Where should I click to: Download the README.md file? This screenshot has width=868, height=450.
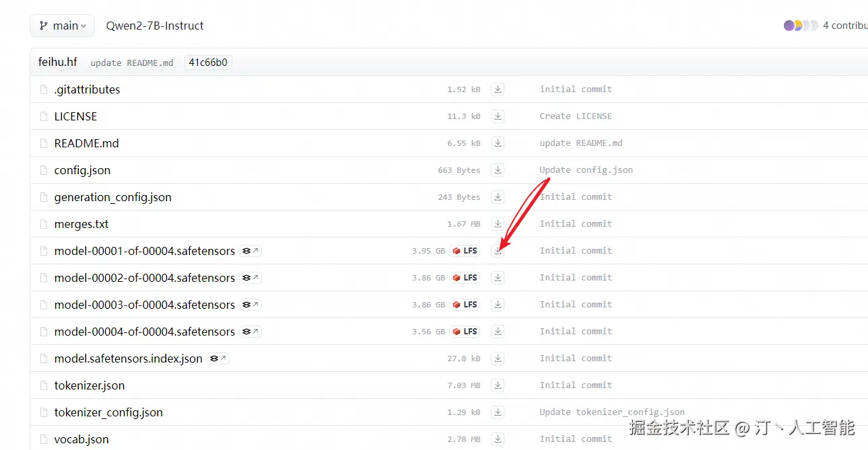point(498,143)
